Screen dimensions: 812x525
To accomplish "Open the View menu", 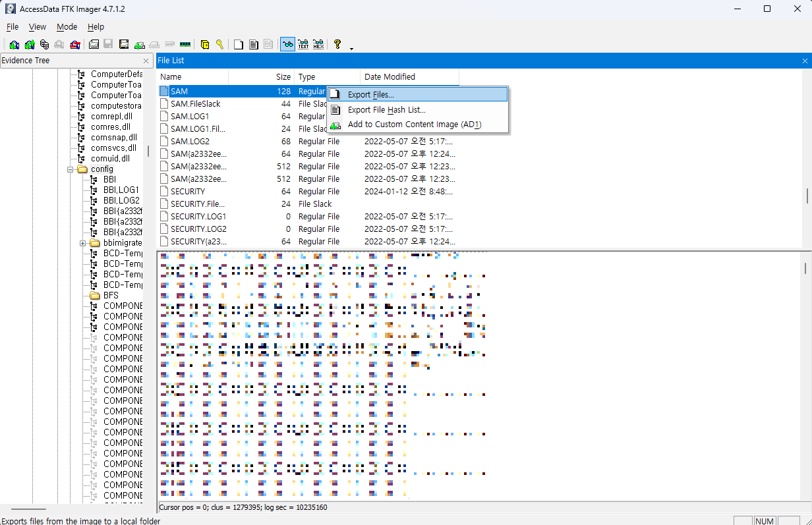I will 38,27.
